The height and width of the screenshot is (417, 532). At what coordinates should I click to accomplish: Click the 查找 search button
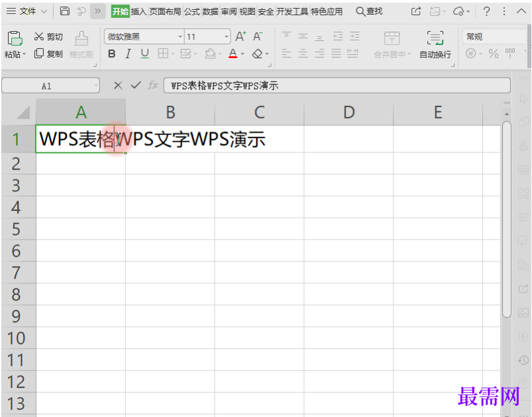[369, 11]
